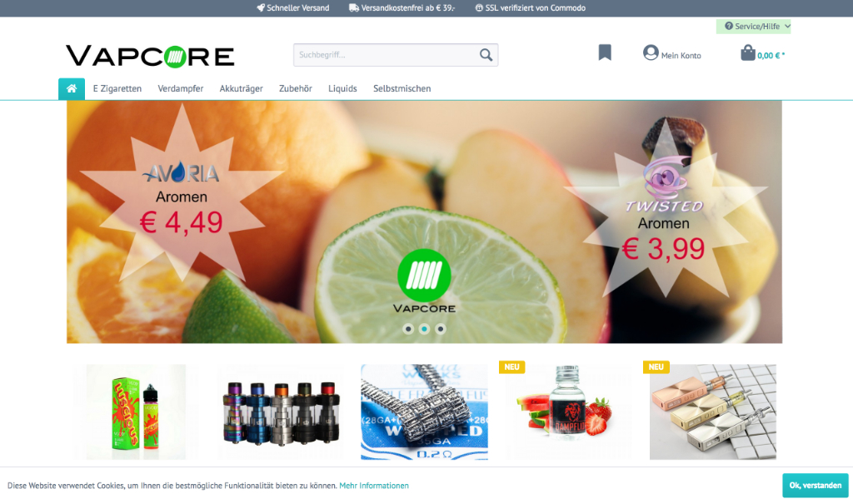This screenshot has width=853, height=504.
Task: Click the Twisted Aromen € 3,99 offer
Action: 664,210
